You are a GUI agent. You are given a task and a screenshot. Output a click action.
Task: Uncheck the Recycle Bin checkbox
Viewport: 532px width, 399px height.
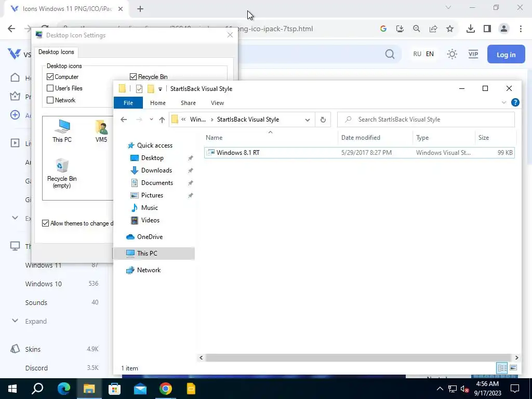(134, 77)
